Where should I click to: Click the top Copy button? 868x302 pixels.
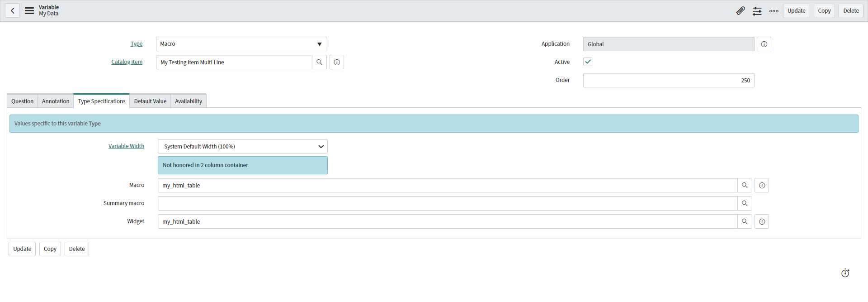point(824,11)
